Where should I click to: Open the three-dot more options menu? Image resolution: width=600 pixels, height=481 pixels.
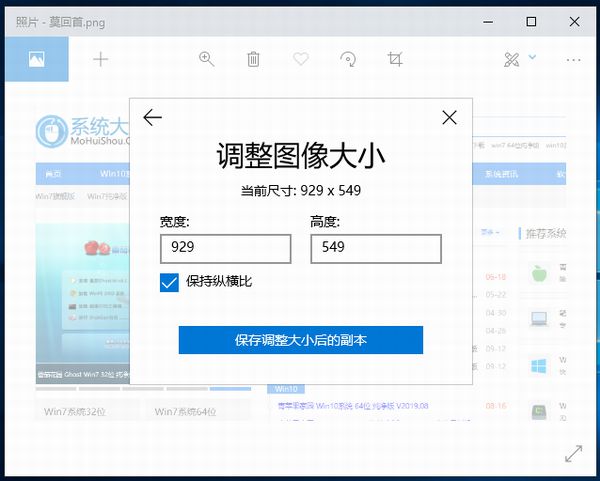[573, 59]
